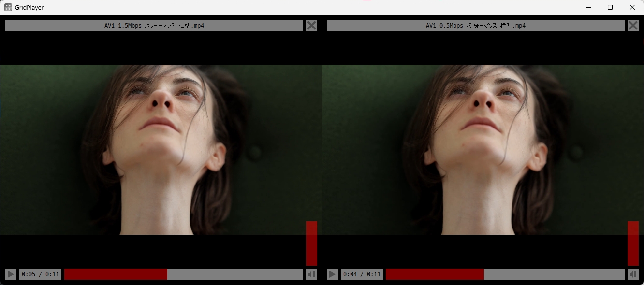The height and width of the screenshot is (285, 644).
Task: Click the 0:05 / 0:11 time display
Action: 41,274
